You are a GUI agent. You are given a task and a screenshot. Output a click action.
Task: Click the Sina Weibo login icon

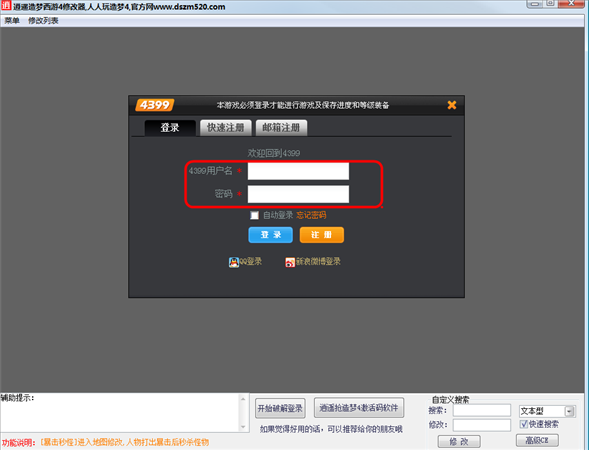click(290, 262)
